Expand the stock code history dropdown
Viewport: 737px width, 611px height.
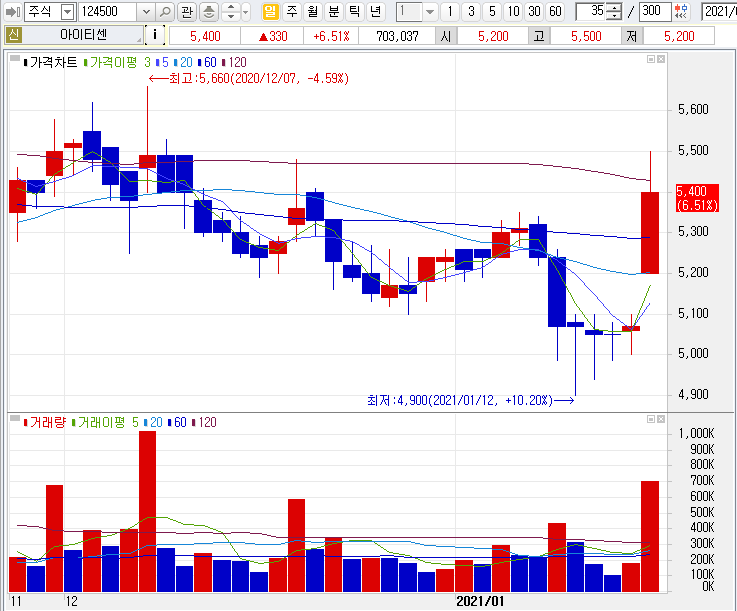(x=146, y=12)
